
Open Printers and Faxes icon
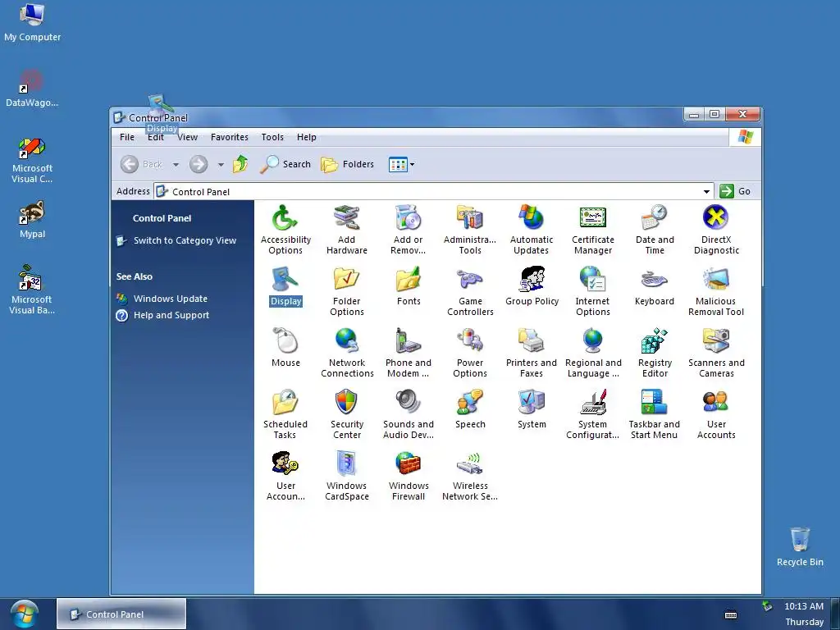[532, 353]
